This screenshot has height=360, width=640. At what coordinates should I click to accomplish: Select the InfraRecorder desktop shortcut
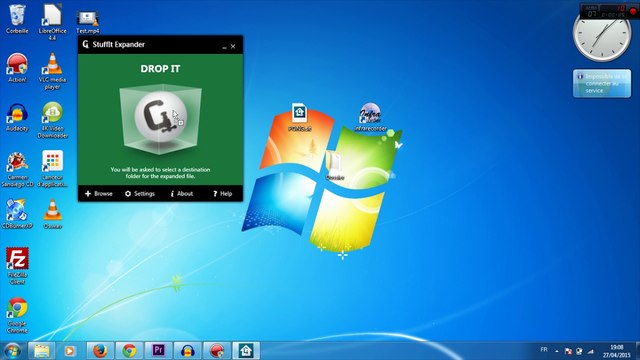pos(370,117)
